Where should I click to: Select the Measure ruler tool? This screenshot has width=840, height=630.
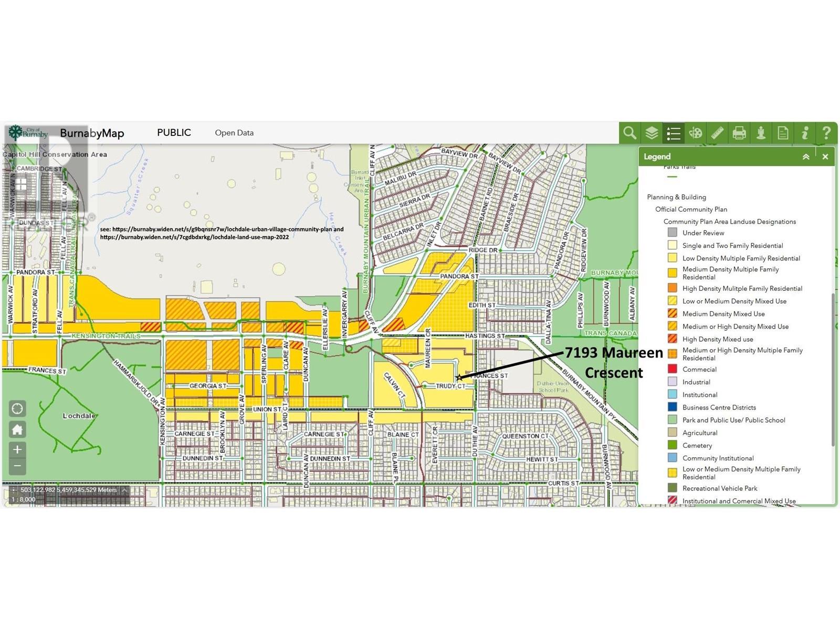[x=717, y=133]
